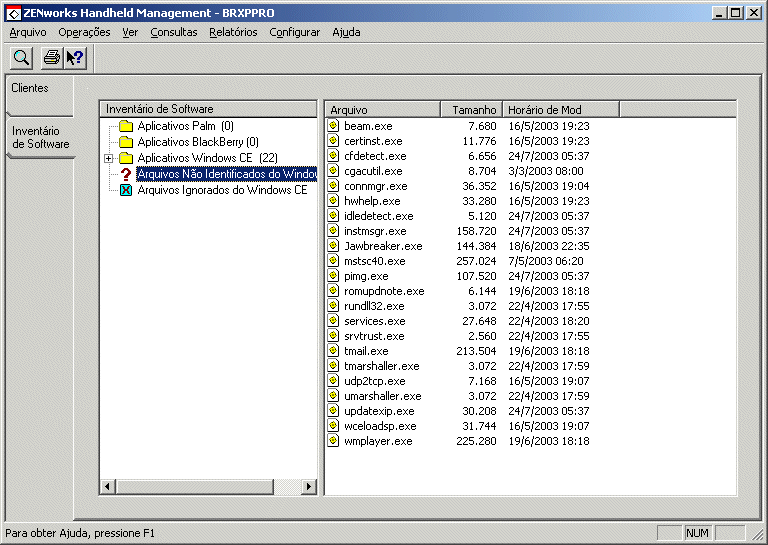Image resolution: width=768 pixels, height=545 pixels.
Task: Click the window resize grip corner
Action: [757, 534]
